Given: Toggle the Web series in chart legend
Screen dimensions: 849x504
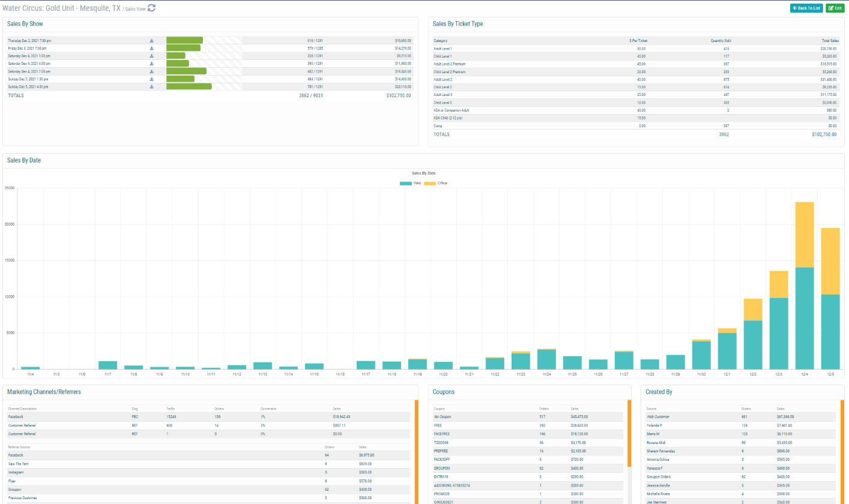Looking at the screenshot, I should pyautogui.click(x=410, y=183).
